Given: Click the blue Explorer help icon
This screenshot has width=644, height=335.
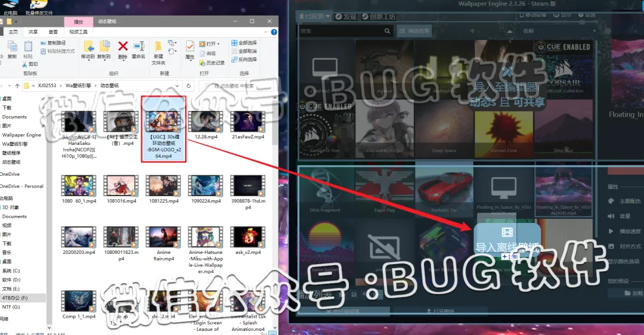Looking at the screenshot, I should coord(274,32).
